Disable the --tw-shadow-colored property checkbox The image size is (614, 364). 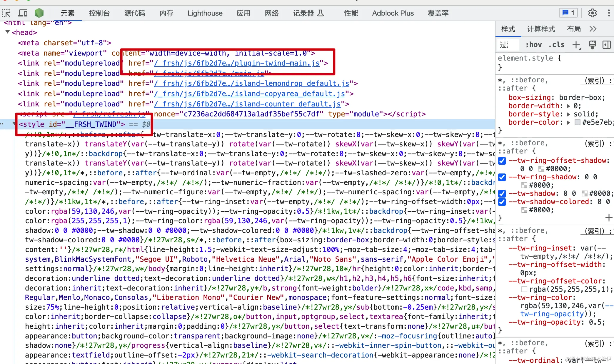[502, 202]
